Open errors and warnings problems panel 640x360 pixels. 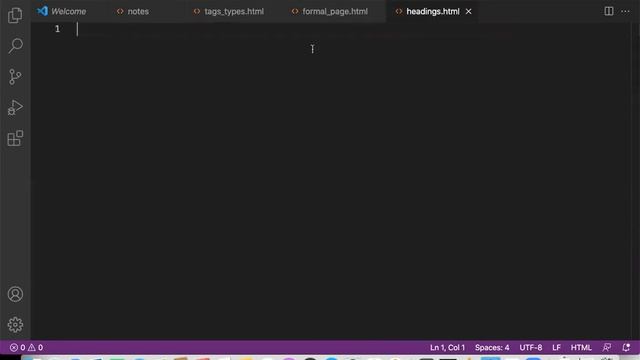click(27, 347)
